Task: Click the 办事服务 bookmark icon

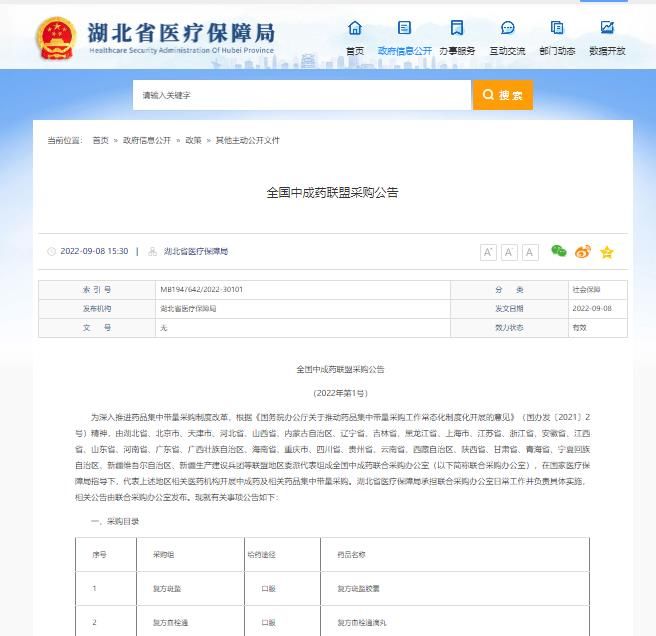Action: [x=457, y=28]
